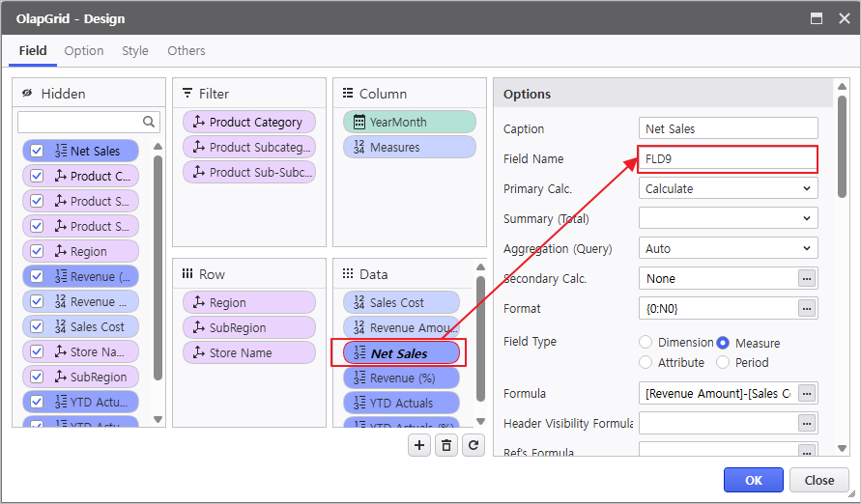Uncheck the Net Sales hidden checkbox
861x504 pixels.
[x=37, y=151]
